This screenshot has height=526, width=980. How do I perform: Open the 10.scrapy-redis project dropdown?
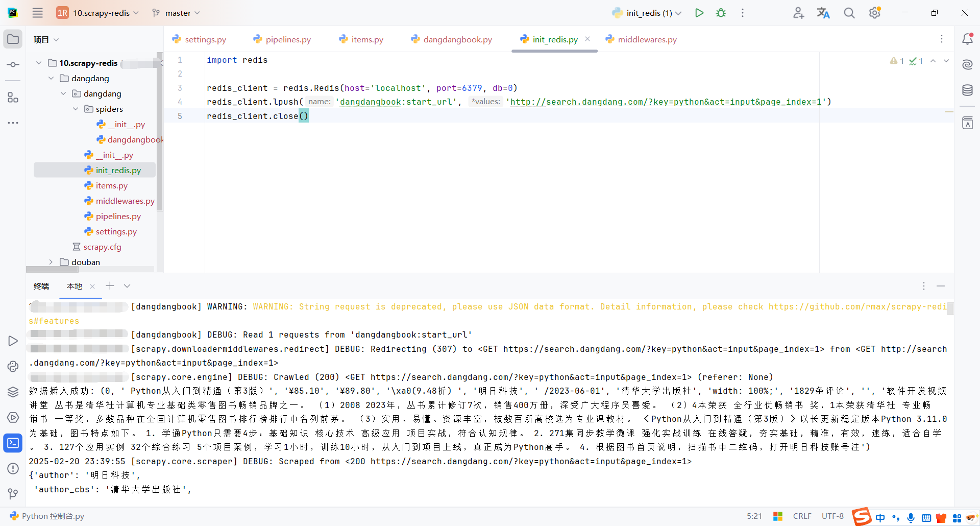(x=97, y=13)
